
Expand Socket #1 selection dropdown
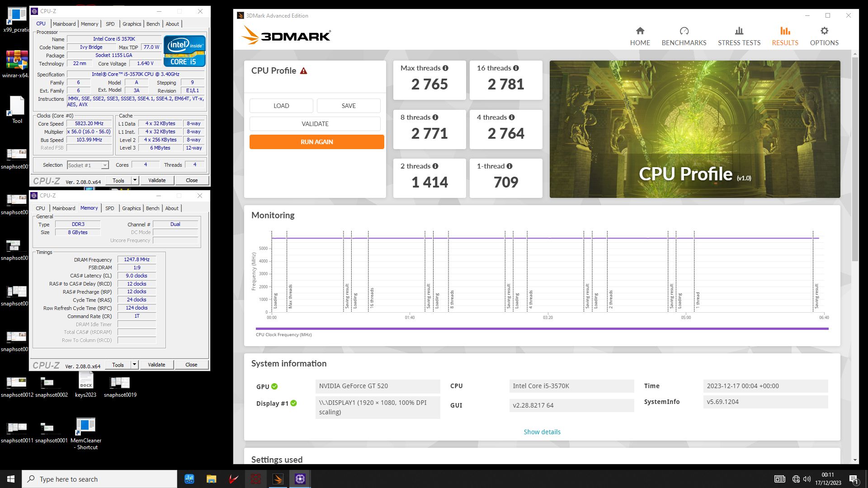coord(104,165)
